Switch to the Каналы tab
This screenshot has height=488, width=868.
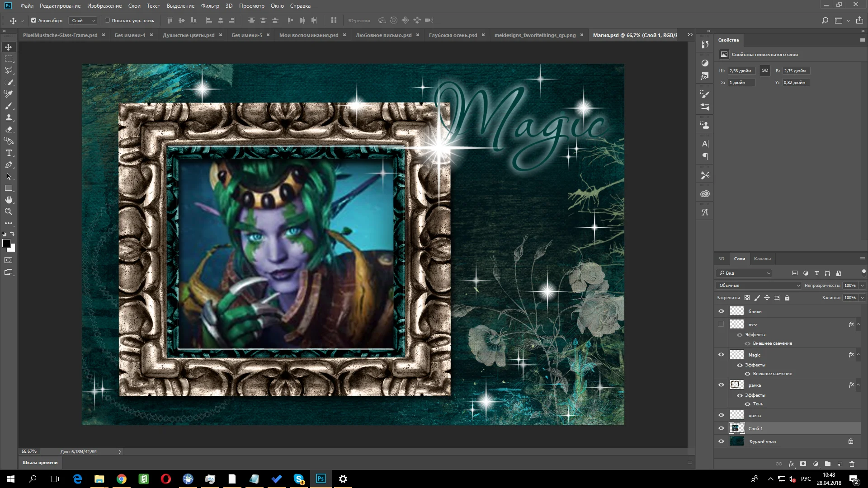coord(762,259)
